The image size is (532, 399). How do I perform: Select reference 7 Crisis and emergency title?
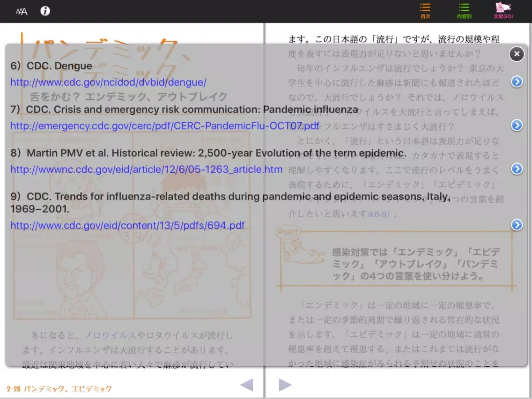click(184, 110)
